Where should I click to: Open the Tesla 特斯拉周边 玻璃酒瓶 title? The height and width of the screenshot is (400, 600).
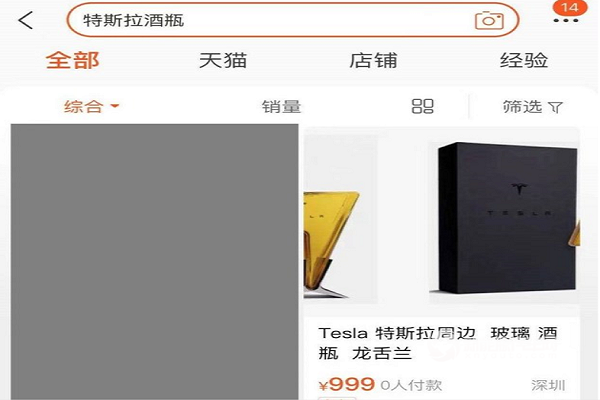[x=437, y=343]
